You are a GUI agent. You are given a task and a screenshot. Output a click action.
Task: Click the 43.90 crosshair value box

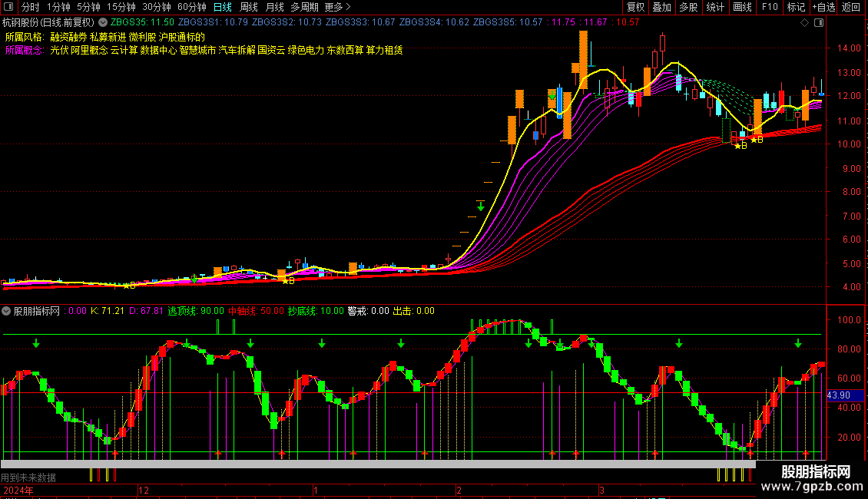coord(845,395)
